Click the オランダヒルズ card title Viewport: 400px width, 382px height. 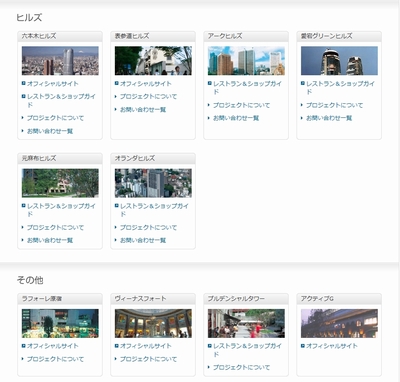click(135, 158)
